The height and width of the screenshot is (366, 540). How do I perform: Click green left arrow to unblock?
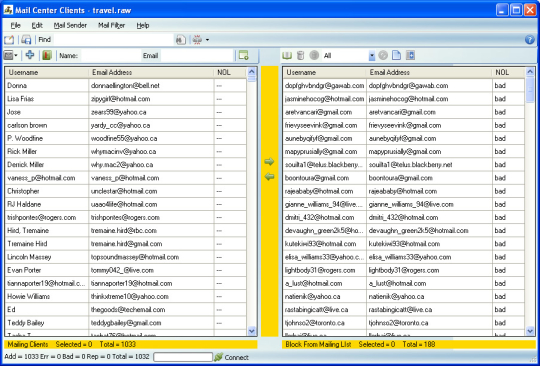[x=269, y=177]
